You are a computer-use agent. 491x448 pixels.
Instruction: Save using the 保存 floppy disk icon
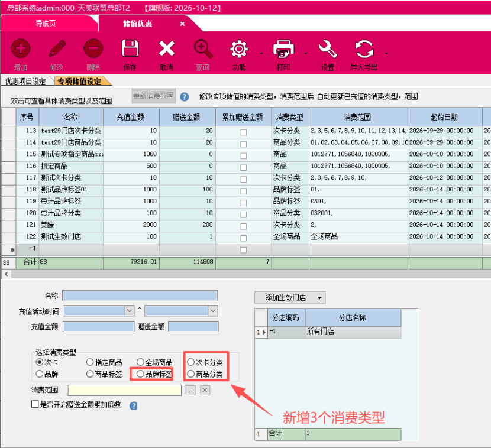[x=130, y=48]
